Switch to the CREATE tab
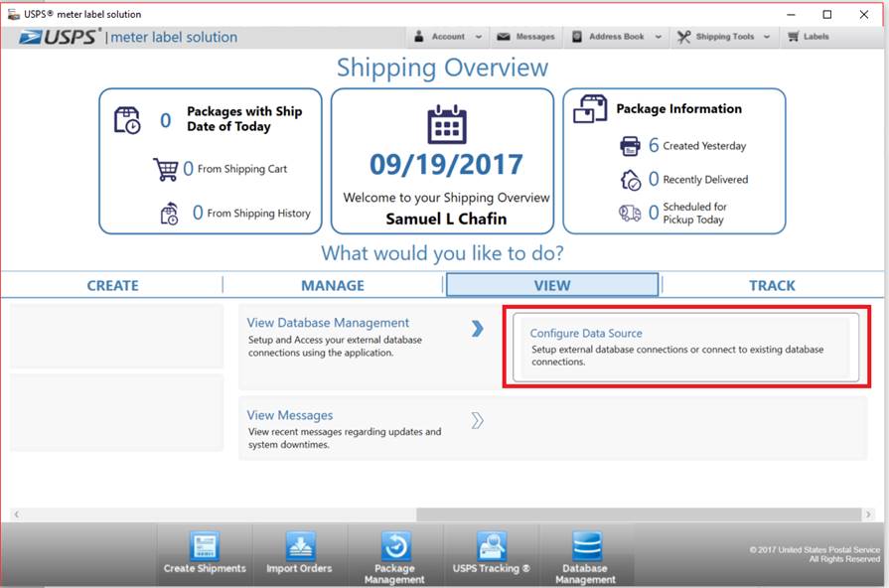 pyautogui.click(x=112, y=285)
